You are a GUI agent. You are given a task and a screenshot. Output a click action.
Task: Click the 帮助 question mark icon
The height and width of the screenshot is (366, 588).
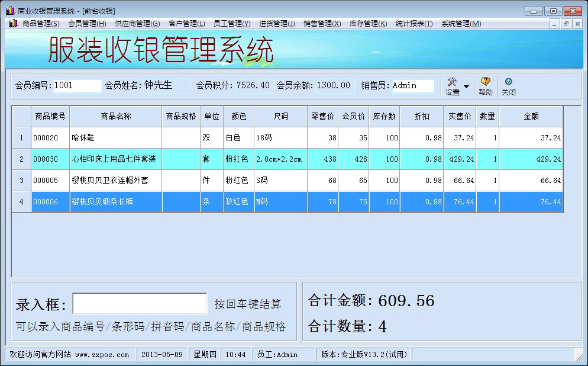coord(485,82)
